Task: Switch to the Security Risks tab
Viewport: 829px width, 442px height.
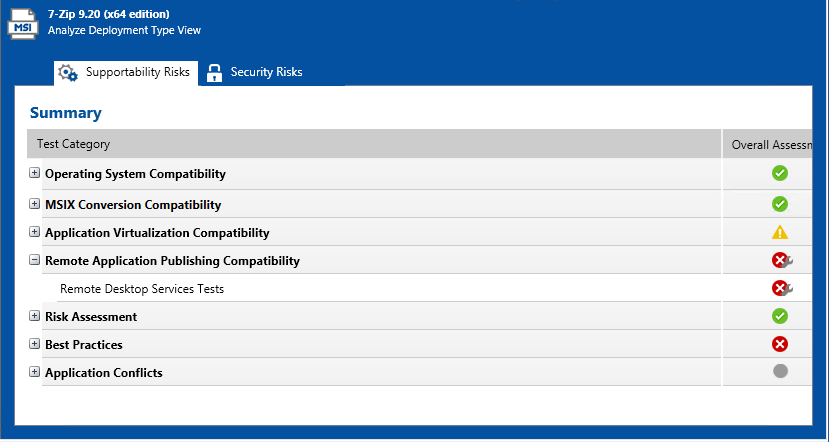Action: (x=265, y=72)
